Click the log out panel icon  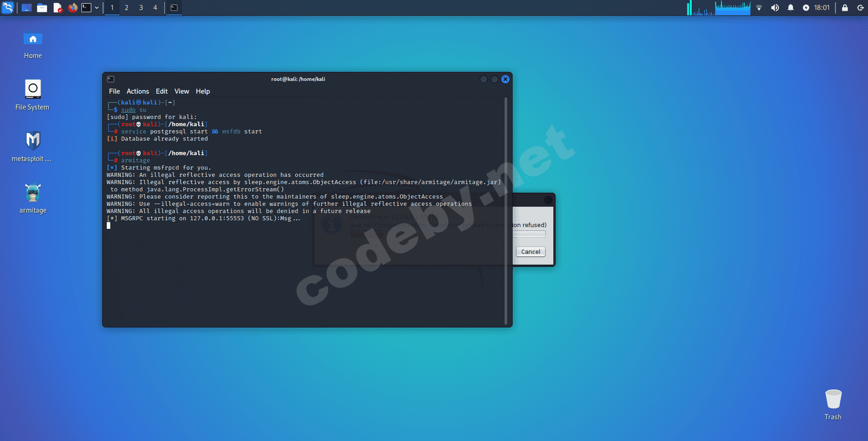[x=860, y=8]
